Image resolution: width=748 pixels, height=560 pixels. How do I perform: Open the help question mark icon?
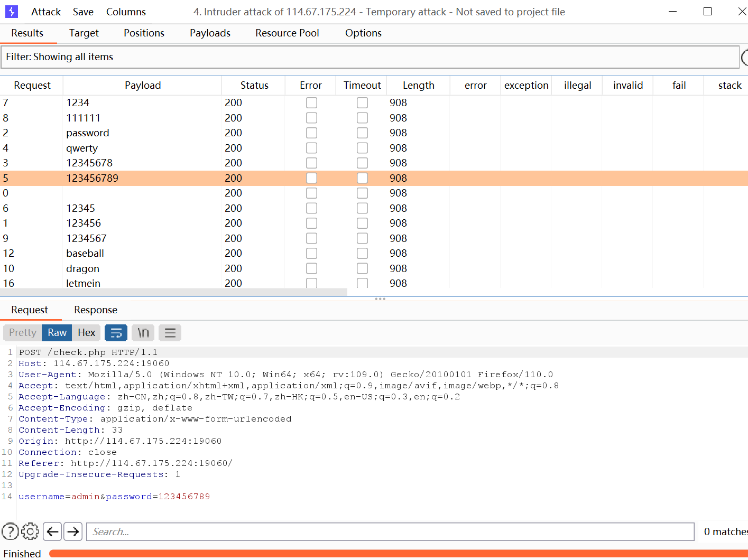pyautogui.click(x=10, y=531)
